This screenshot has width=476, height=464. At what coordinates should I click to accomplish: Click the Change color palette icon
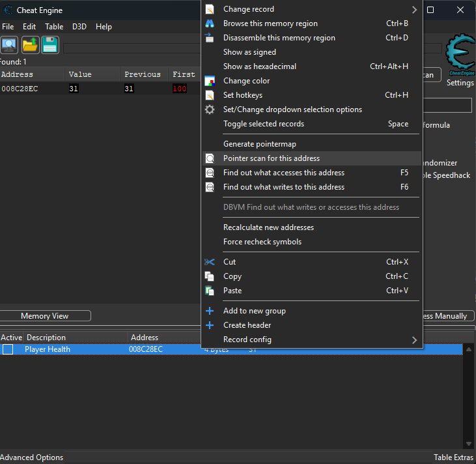[210, 81]
